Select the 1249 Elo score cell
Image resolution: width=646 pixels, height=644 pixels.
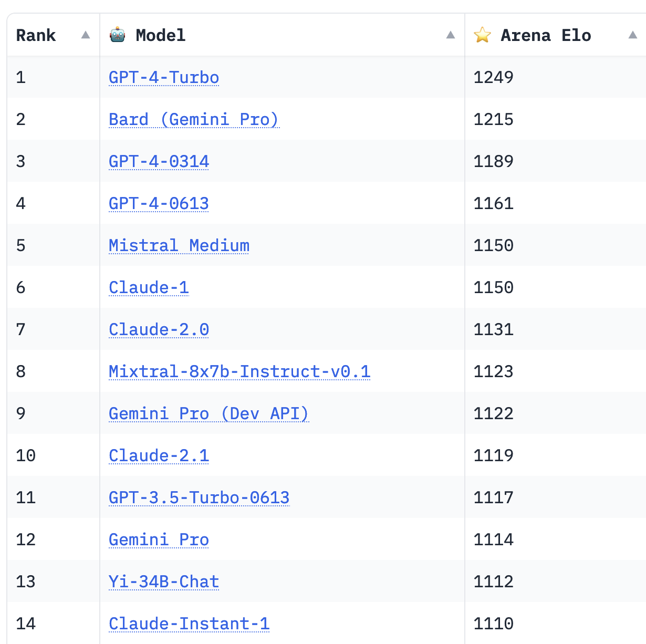tap(555, 77)
